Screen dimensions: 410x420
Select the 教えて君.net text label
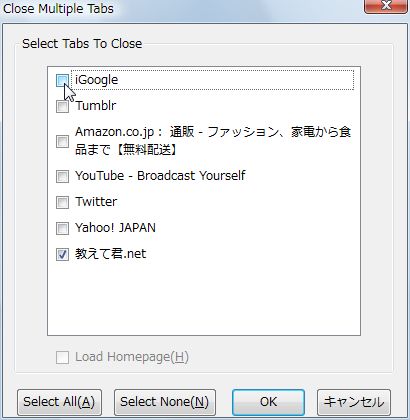pyautogui.click(x=110, y=254)
